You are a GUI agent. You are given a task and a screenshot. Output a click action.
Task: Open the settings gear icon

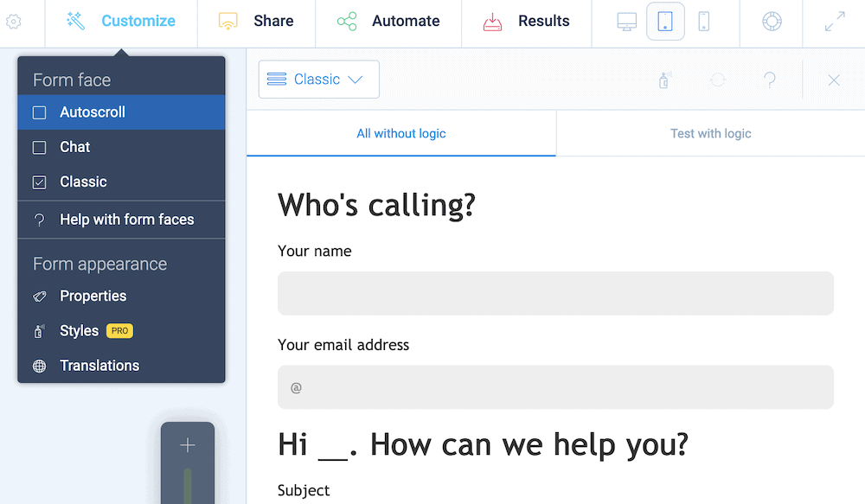point(14,22)
